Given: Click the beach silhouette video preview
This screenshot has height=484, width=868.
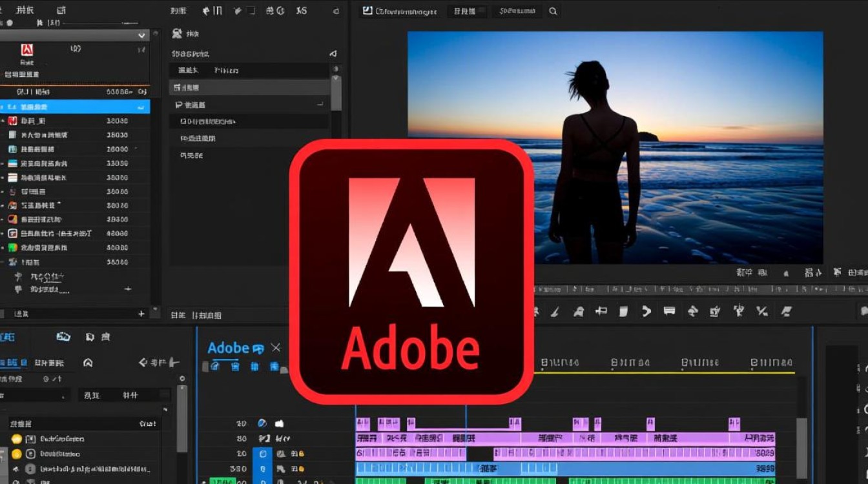Looking at the screenshot, I should point(615,148).
